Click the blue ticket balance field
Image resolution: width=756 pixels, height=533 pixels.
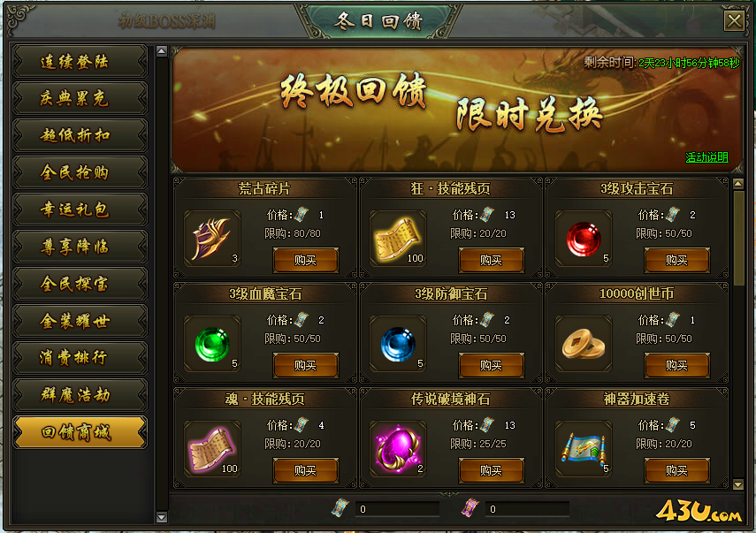397,509
